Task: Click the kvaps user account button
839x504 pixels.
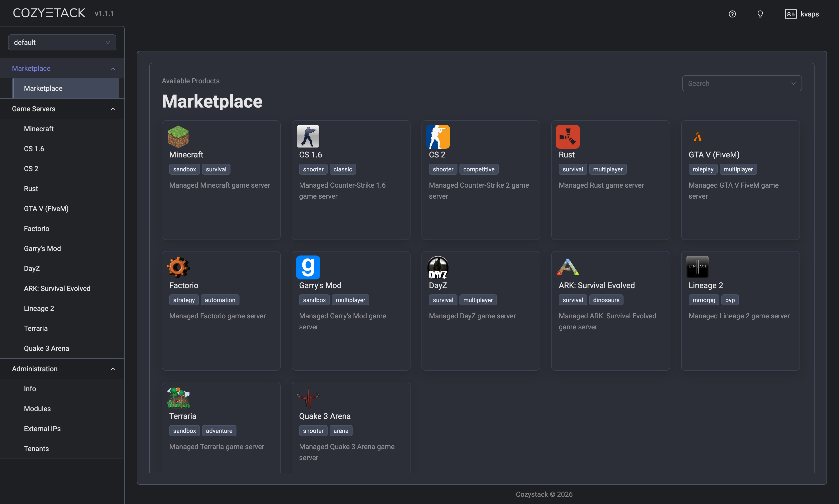Action: click(x=802, y=14)
